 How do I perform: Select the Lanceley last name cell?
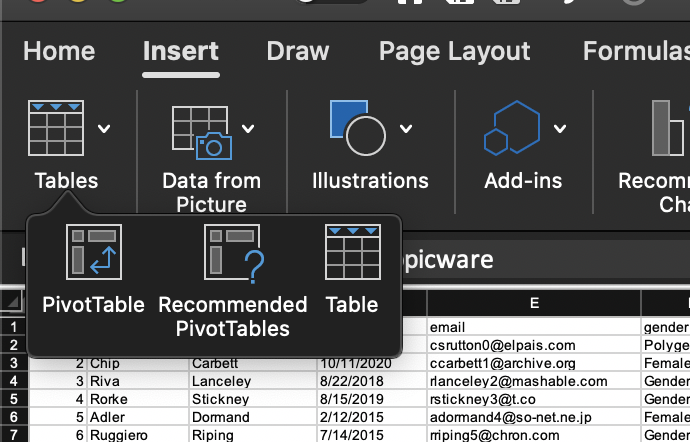(x=253, y=381)
